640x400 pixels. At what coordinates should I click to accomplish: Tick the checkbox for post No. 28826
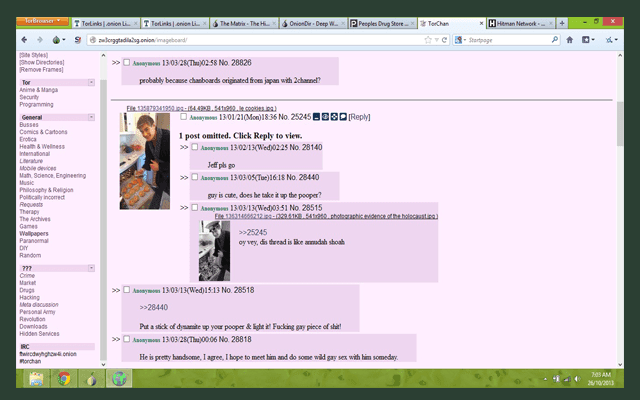[127, 62]
